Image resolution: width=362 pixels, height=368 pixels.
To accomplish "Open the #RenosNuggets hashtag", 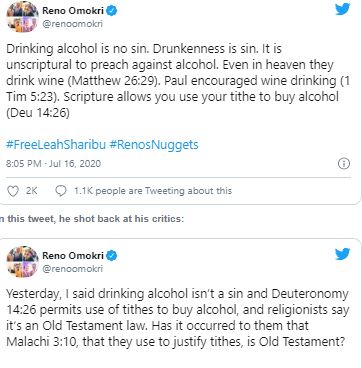I will click(154, 145).
